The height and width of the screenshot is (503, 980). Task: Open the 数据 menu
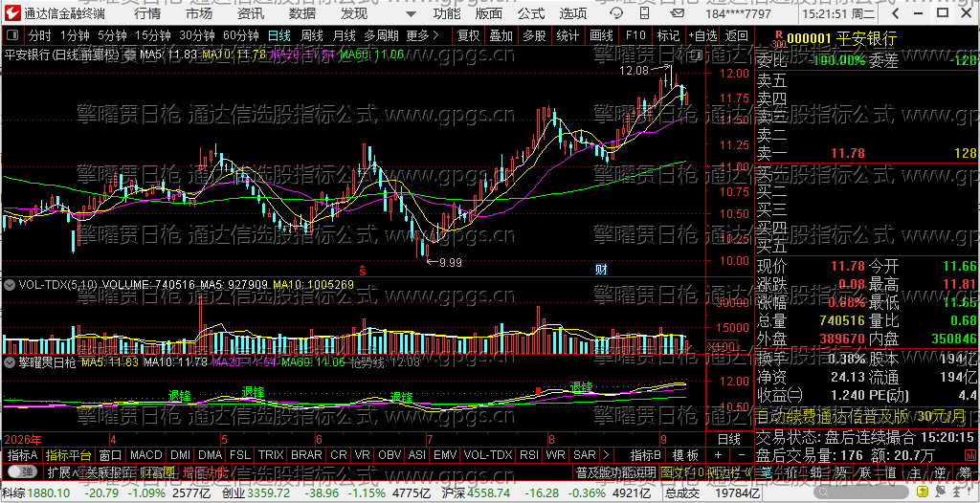[302, 13]
